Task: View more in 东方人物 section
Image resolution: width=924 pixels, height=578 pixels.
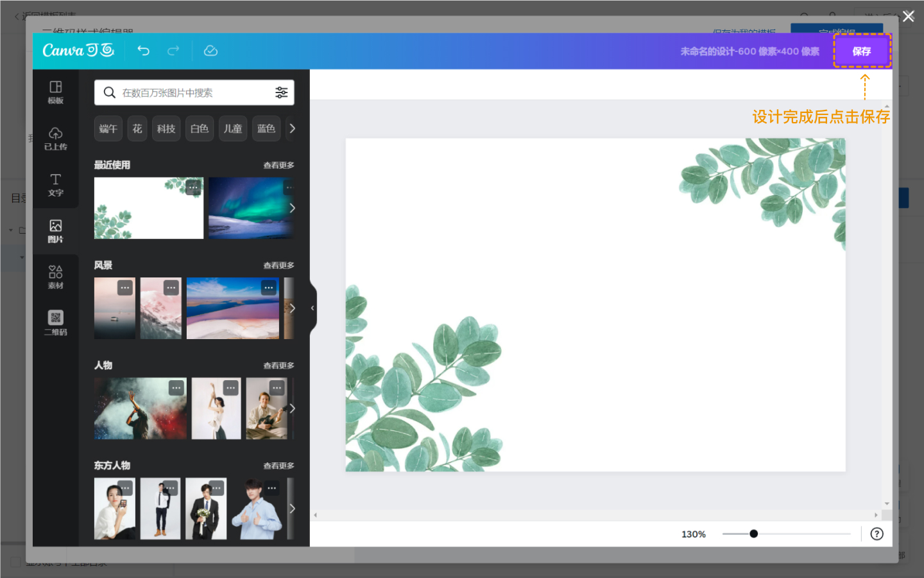Action: pyautogui.click(x=278, y=466)
